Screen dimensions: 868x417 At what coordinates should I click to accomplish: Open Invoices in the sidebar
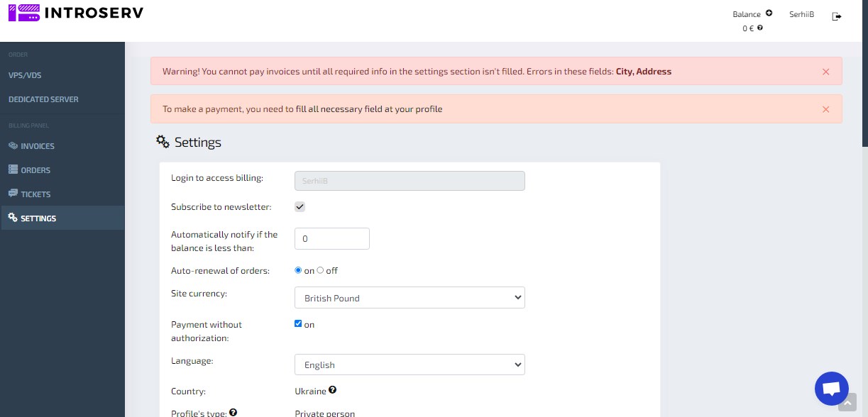tap(38, 146)
